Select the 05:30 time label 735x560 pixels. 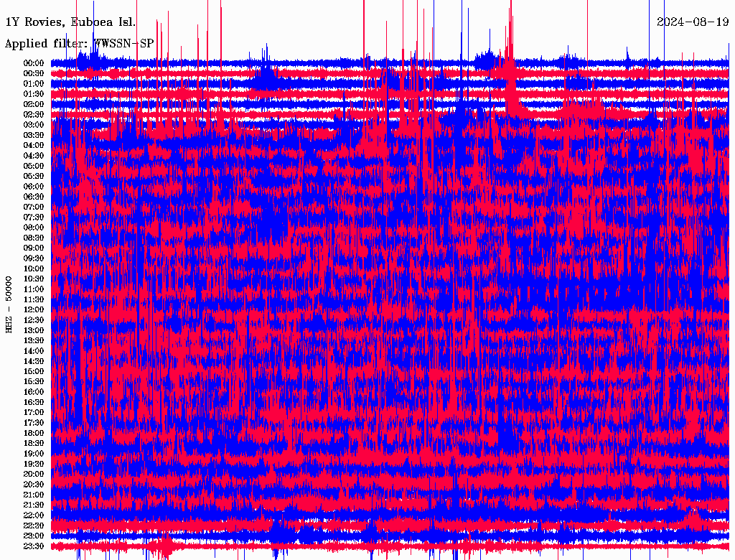34,176
